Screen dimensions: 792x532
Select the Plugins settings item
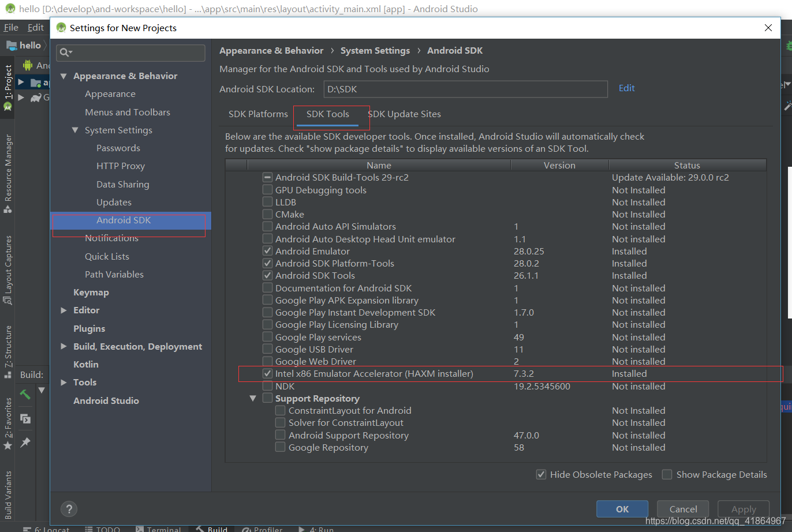(89, 328)
